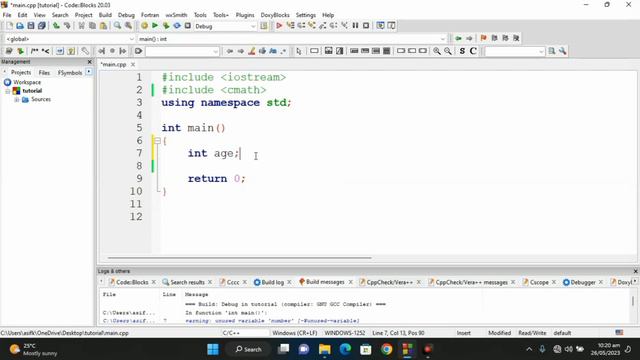Switch to the Files tab in Management
Screen dimensions: 640x360
coord(44,73)
